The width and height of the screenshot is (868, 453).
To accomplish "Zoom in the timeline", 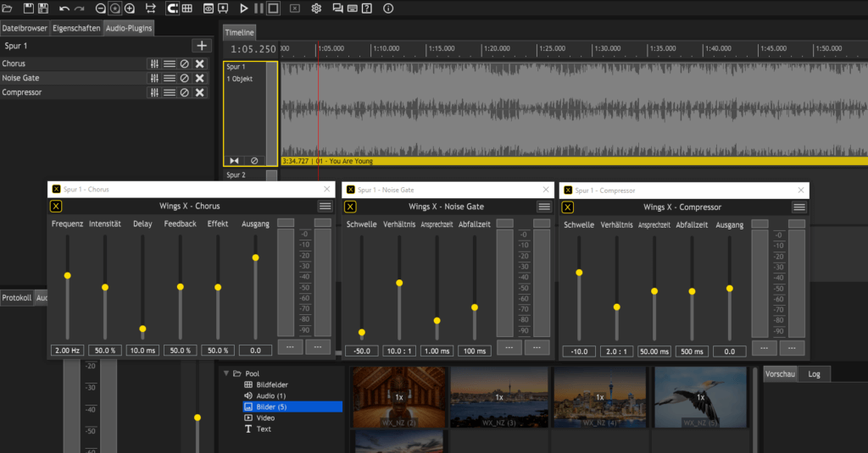I will [130, 8].
